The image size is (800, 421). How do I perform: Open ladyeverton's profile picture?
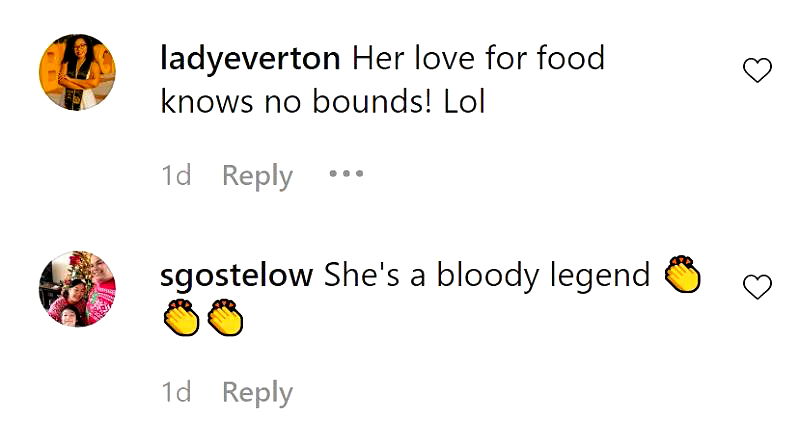[77, 72]
